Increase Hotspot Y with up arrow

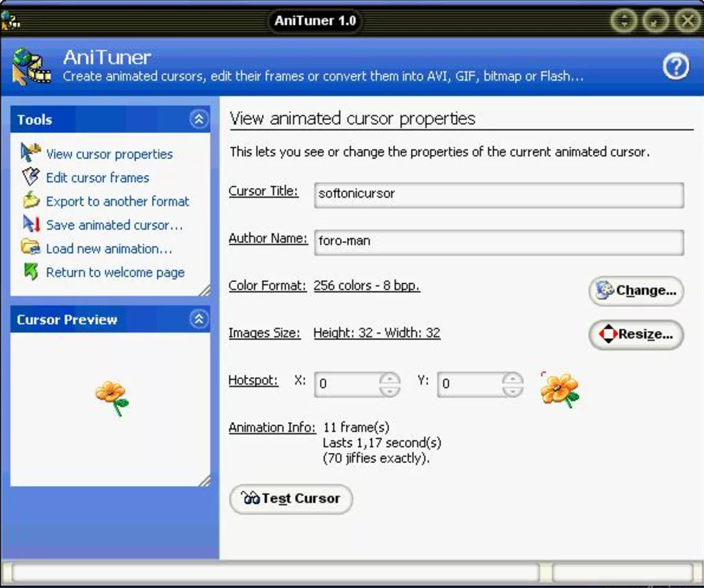coord(512,379)
